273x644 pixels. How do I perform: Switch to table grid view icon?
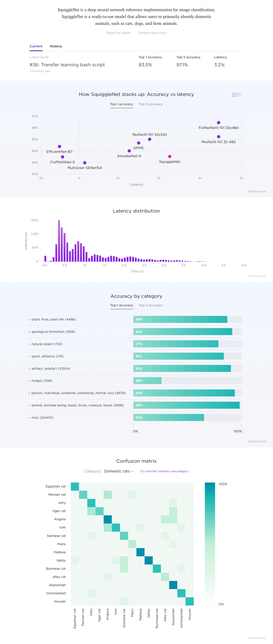pos(240,95)
